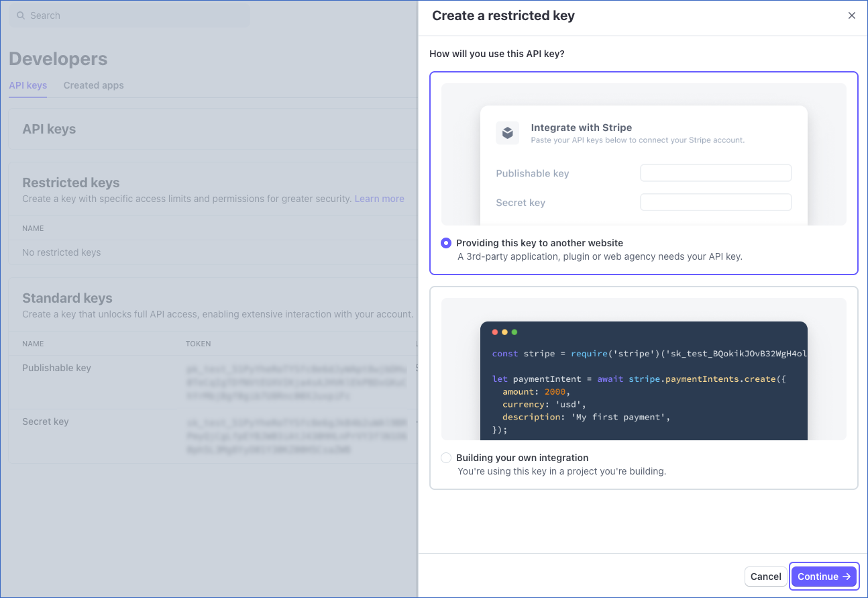
Task: Select "Providing this key to another website" option
Action: 446,243
